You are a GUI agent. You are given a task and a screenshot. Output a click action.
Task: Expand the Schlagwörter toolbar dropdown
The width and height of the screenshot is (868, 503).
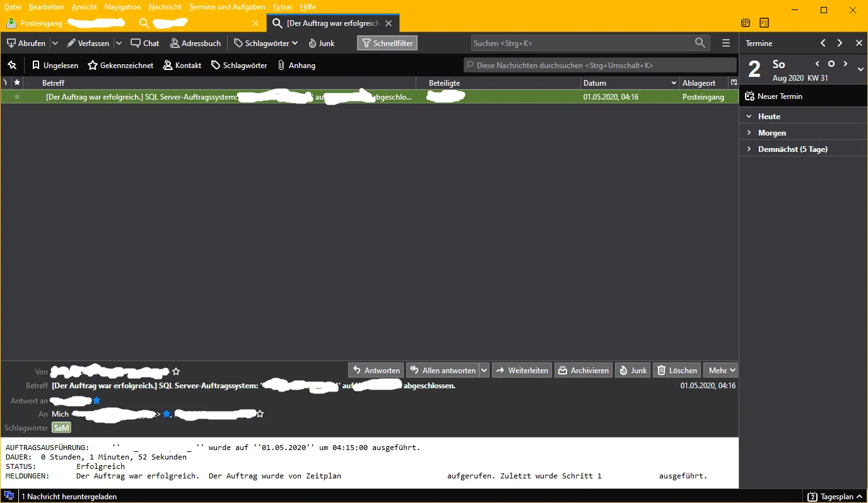[x=265, y=43]
